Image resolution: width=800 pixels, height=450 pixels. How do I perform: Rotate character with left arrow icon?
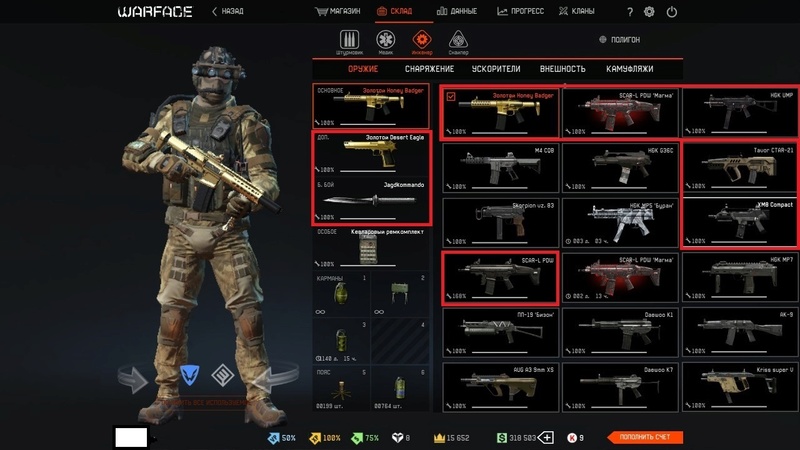[133, 379]
